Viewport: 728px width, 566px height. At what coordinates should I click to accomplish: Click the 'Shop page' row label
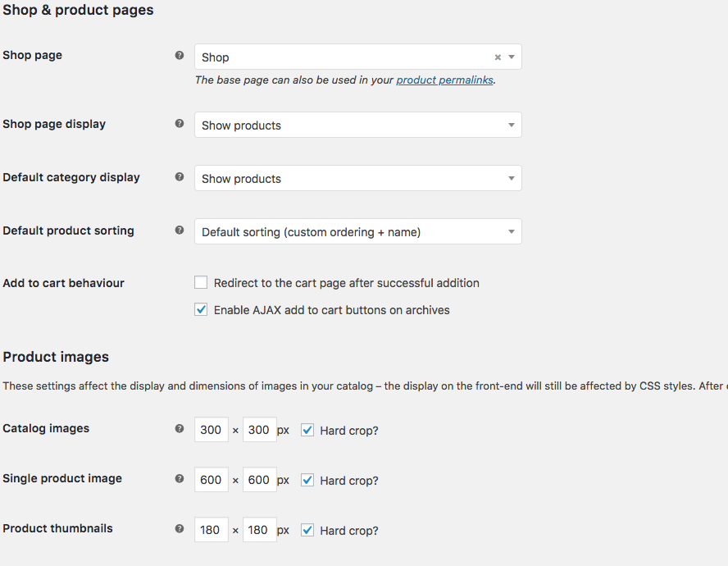pyautogui.click(x=33, y=55)
